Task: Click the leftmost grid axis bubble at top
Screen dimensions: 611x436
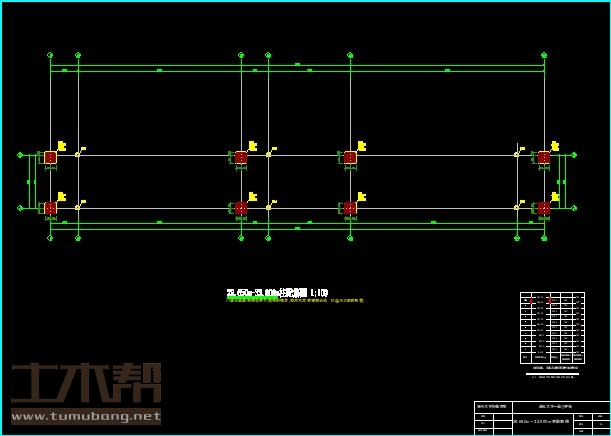Action: [x=50, y=53]
